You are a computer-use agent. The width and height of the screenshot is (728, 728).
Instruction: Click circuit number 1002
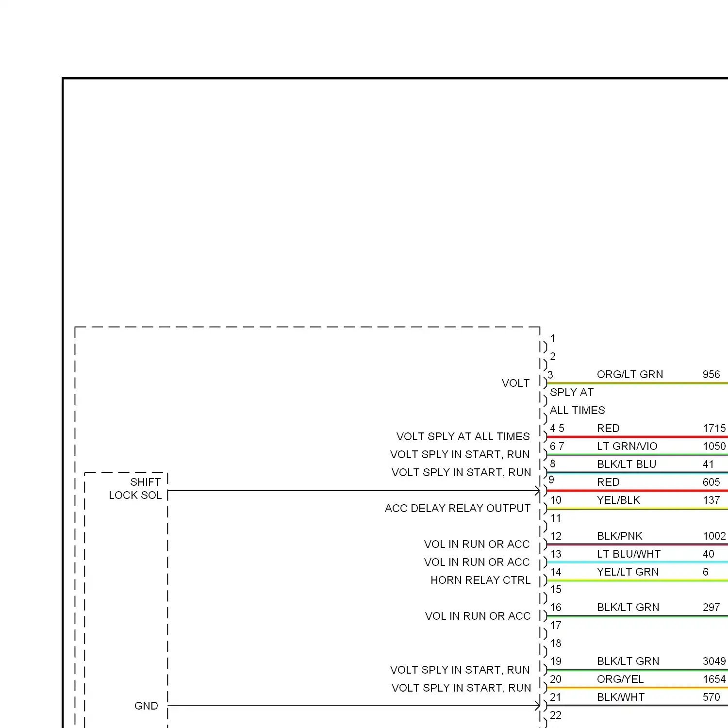point(714,536)
